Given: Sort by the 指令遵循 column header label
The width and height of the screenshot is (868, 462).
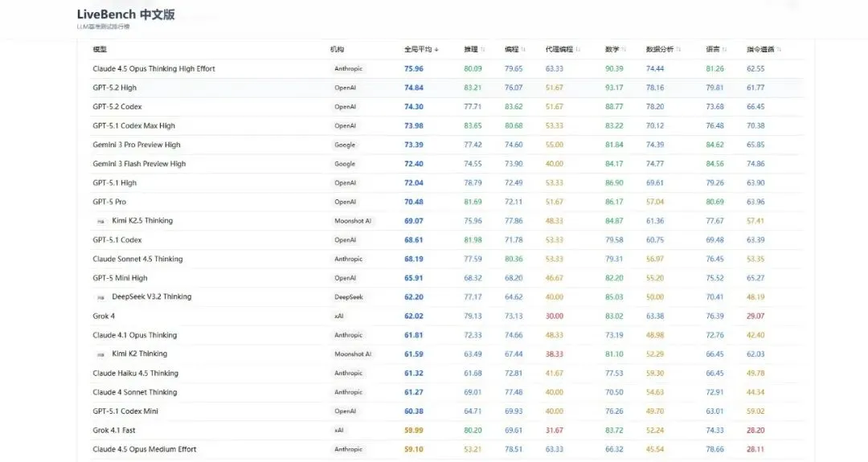Looking at the screenshot, I should tap(760, 49).
